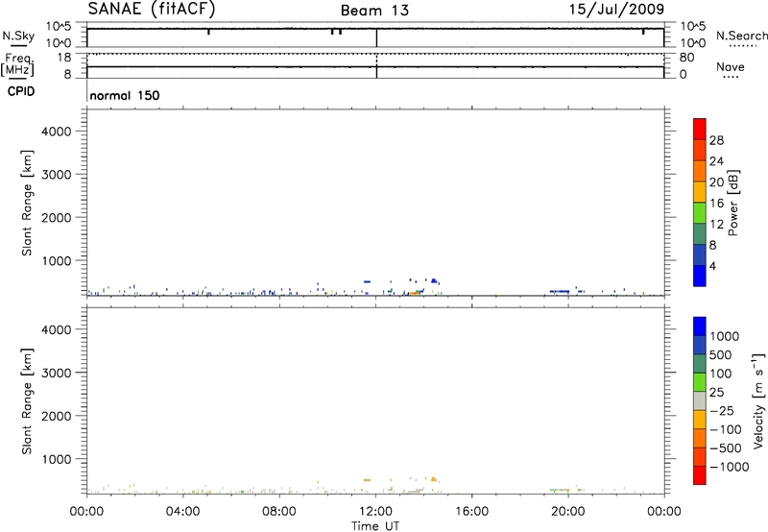
Task: Click the '28' label on the Power colorbar
Action: click(x=716, y=140)
